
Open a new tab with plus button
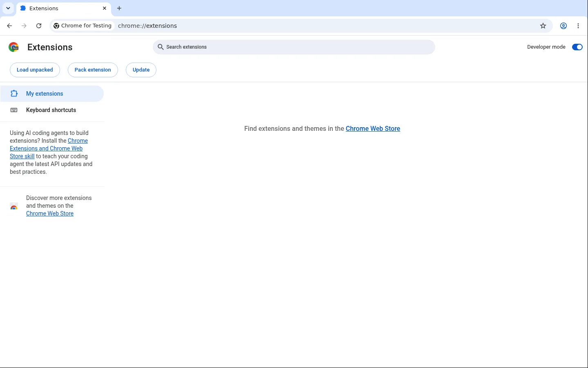(119, 8)
